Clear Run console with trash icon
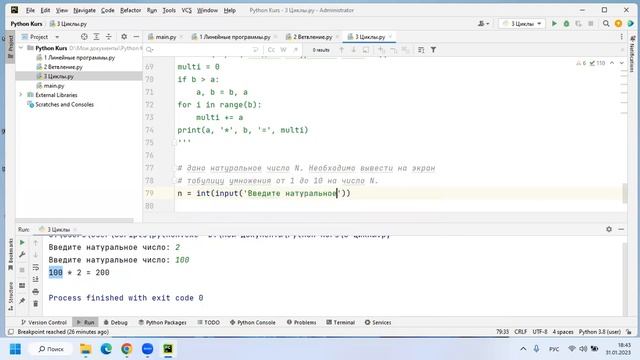 (36, 304)
